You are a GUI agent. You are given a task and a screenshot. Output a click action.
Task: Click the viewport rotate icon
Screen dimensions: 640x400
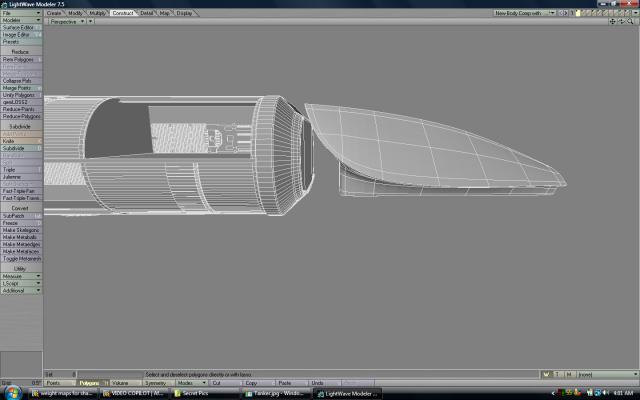(620, 21)
